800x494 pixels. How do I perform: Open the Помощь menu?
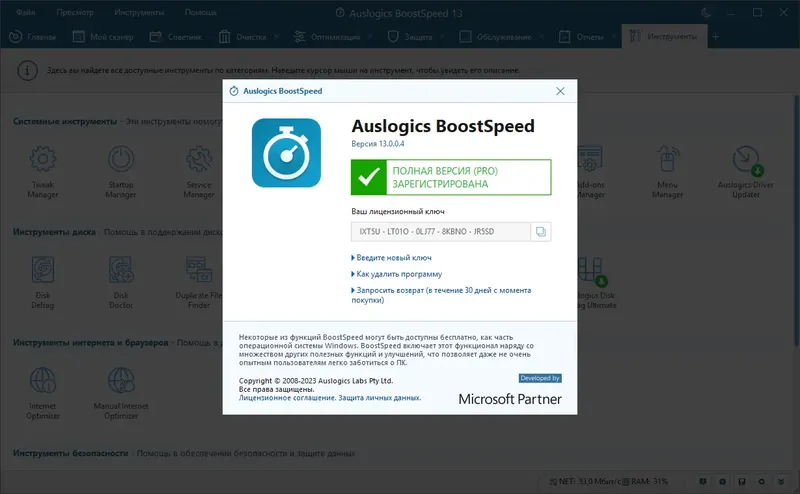pyautogui.click(x=201, y=12)
